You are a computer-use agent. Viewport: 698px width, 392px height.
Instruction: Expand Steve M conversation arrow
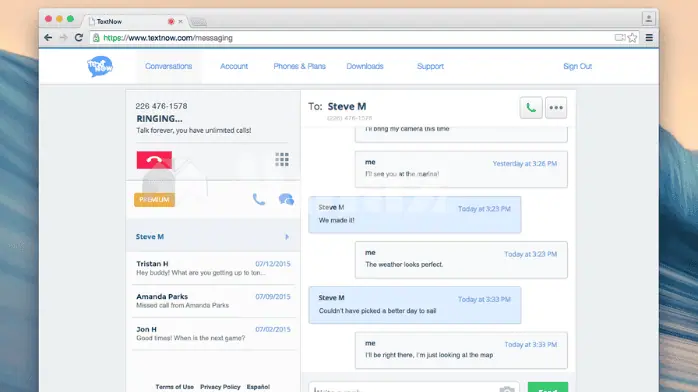[x=287, y=237]
